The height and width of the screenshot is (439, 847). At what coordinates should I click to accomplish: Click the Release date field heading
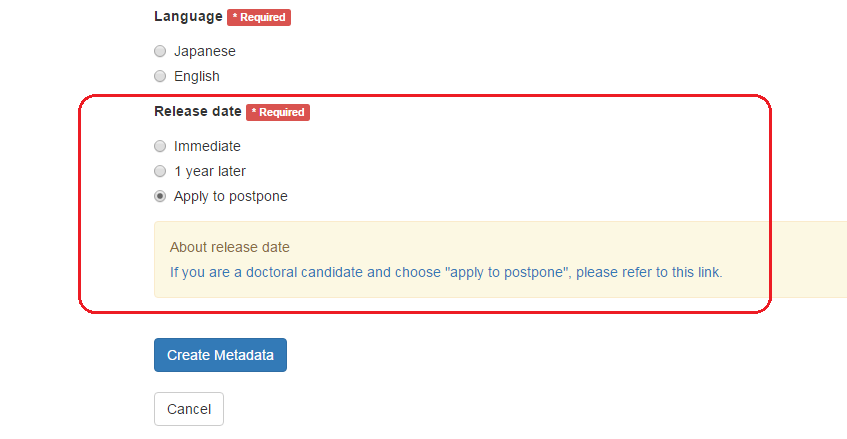[x=198, y=112]
